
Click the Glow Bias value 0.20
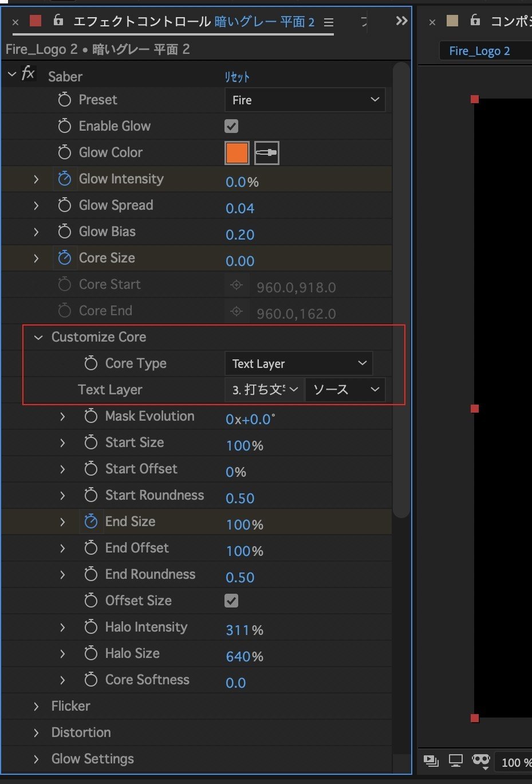pos(240,235)
